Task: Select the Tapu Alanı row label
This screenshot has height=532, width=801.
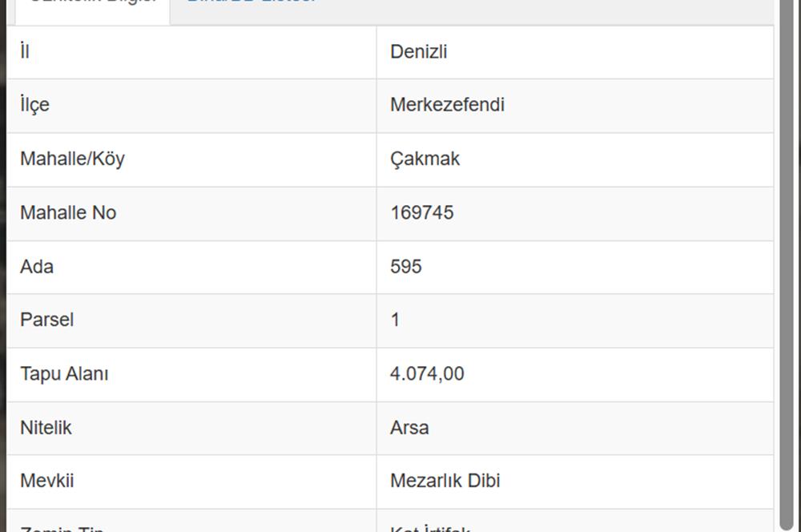Action: [x=64, y=373]
